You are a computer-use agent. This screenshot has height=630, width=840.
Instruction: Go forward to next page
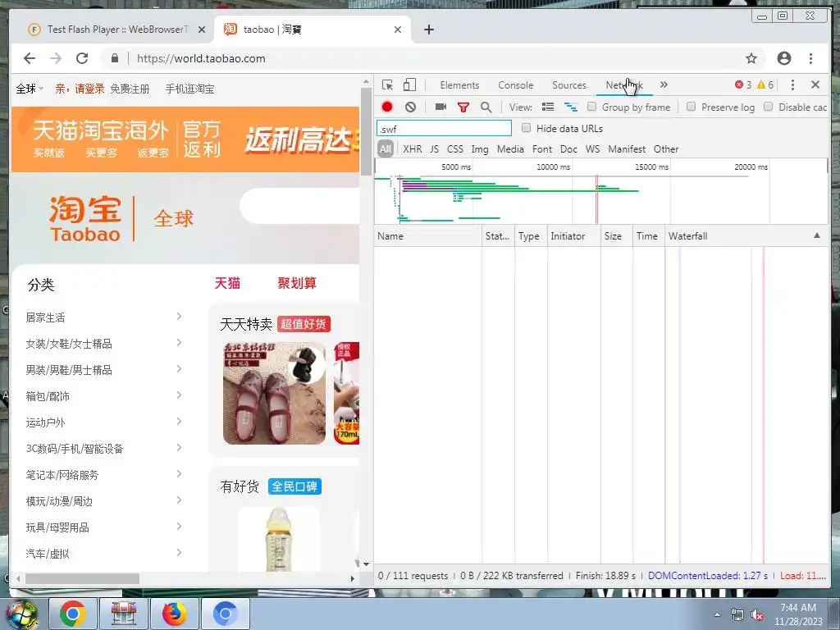pyautogui.click(x=56, y=58)
